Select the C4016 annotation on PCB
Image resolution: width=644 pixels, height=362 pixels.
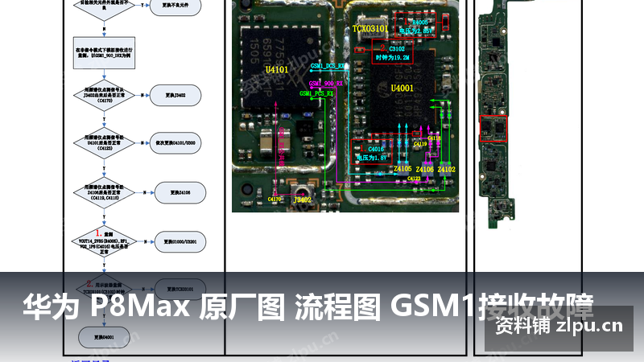(376, 149)
